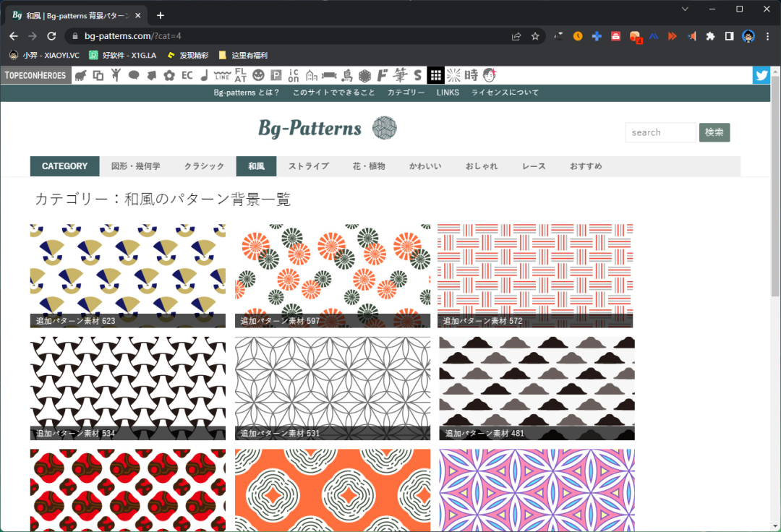The image size is (781, 532).
Task: Click the smiley face icon in site bar
Action: point(258,75)
